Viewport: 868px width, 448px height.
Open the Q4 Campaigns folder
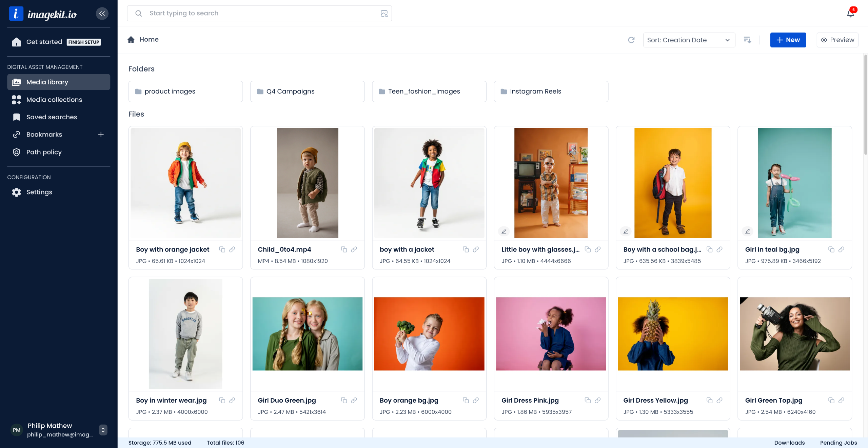[307, 91]
